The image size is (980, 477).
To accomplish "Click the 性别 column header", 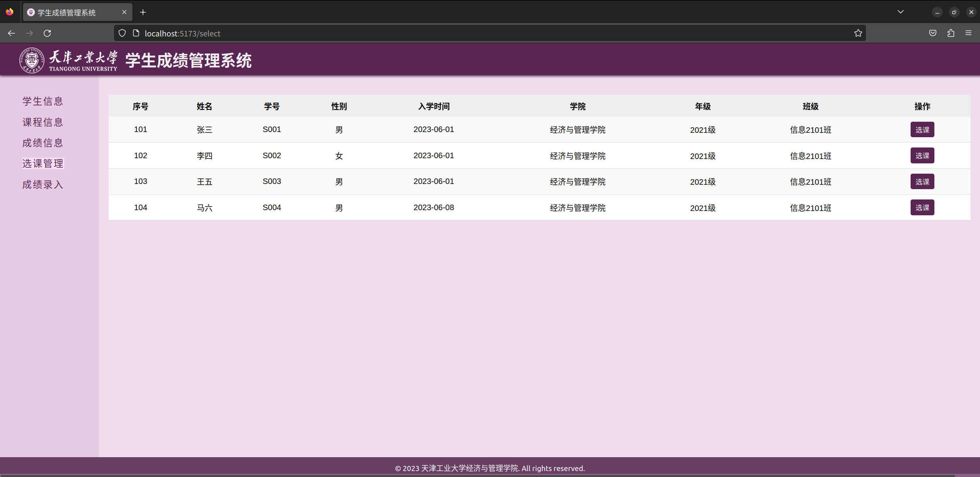I will pos(339,106).
